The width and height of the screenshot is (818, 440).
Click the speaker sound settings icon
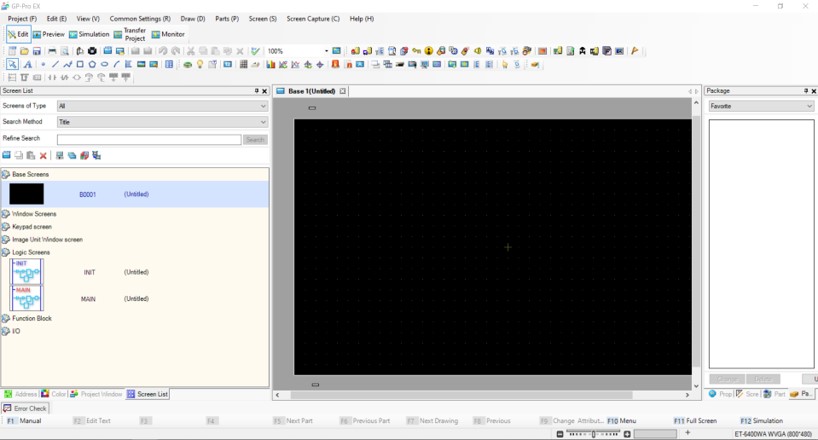coord(477,51)
